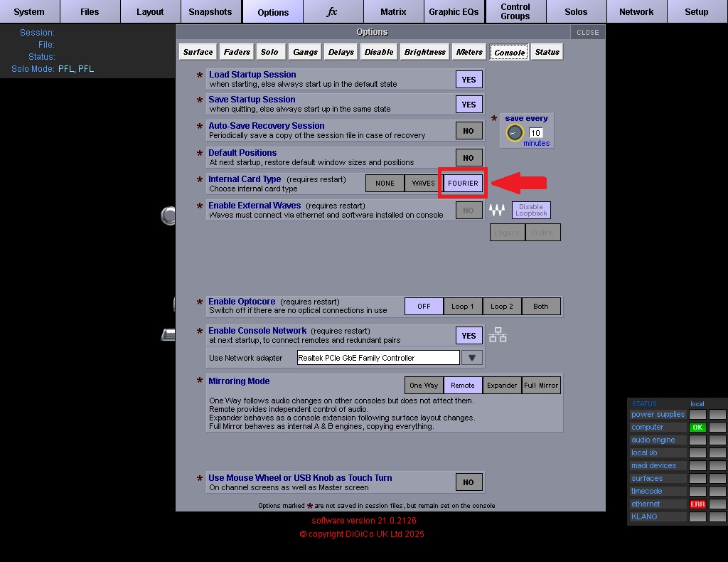Click the 'local i/o' status label

644,452
